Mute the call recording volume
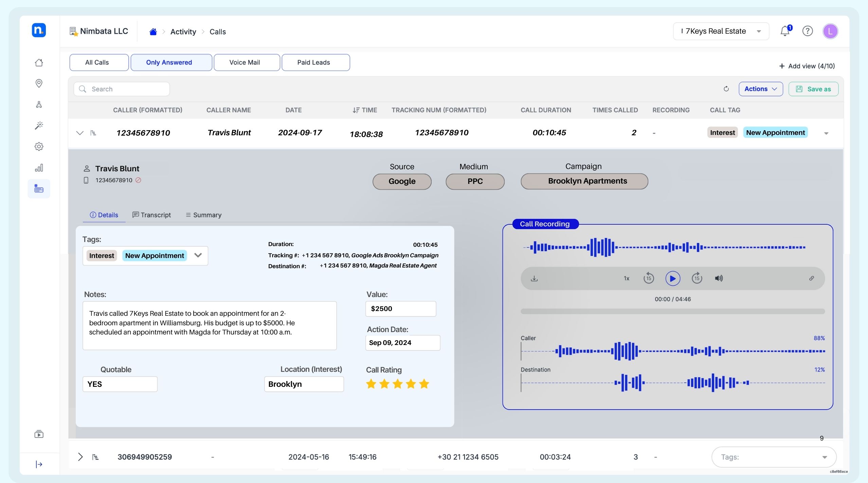This screenshot has height=483, width=868. click(x=719, y=278)
